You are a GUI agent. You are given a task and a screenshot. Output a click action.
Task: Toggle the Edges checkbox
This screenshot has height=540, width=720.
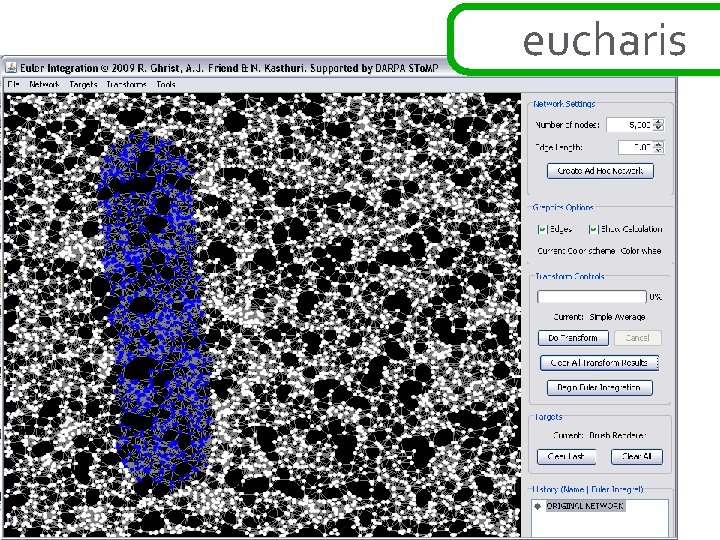click(542, 229)
